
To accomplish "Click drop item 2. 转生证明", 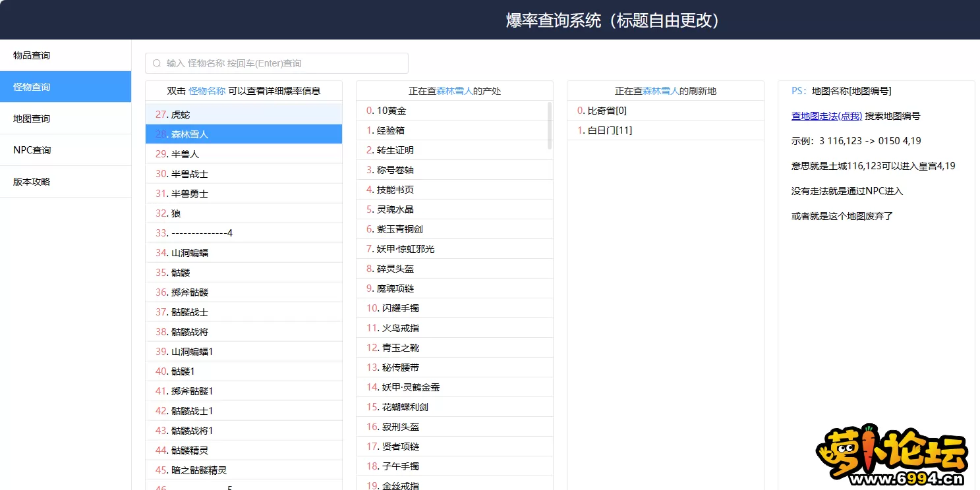I will (x=455, y=150).
